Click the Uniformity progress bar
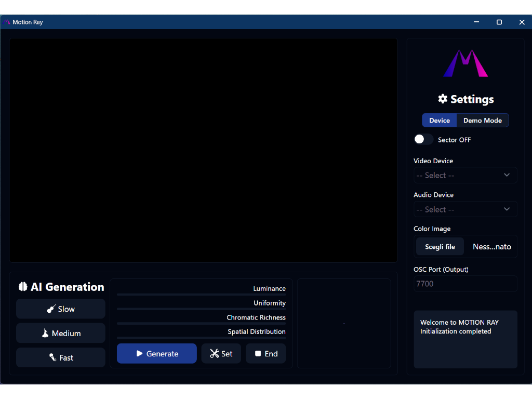The height and width of the screenshot is (399, 532). 201,309
